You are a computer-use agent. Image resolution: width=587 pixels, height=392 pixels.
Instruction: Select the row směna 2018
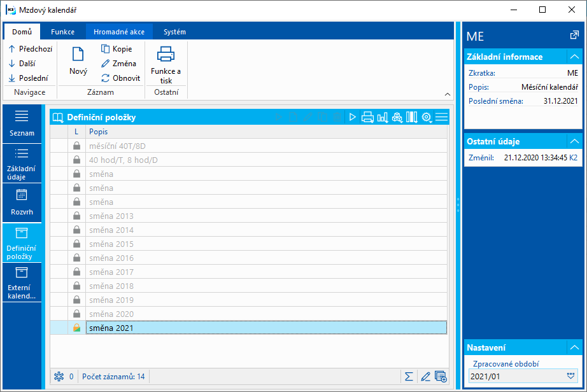248,286
